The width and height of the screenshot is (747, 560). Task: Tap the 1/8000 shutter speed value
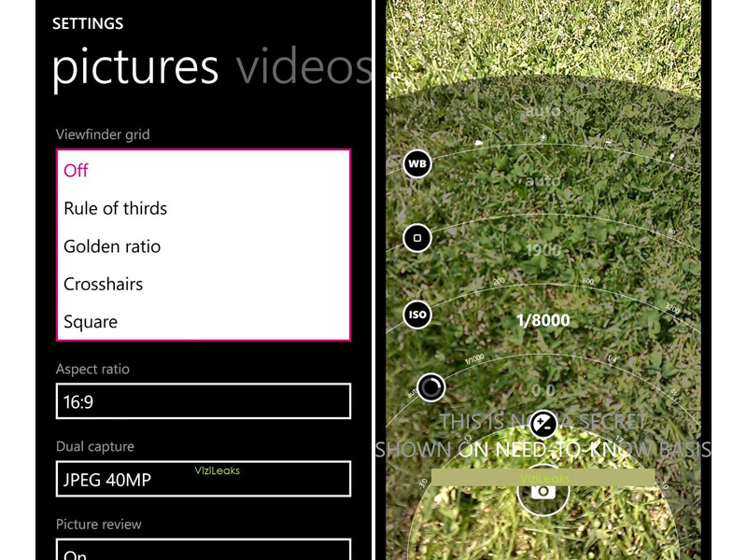click(x=543, y=320)
